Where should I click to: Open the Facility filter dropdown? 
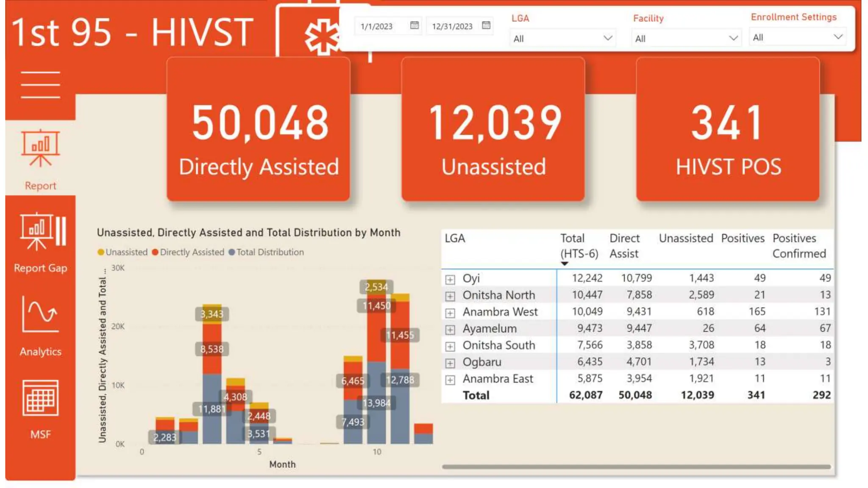[686, 38]
